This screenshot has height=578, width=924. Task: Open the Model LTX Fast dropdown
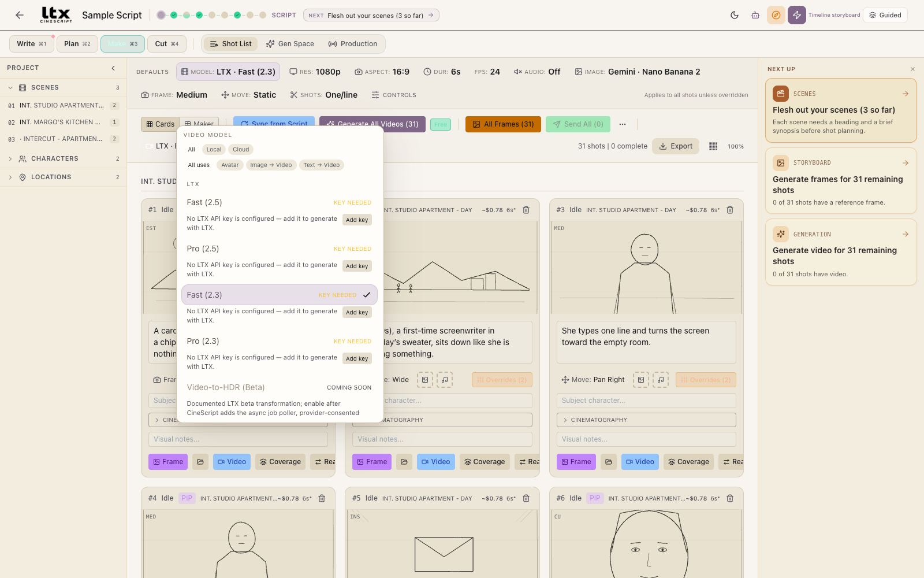click(228, 72)
